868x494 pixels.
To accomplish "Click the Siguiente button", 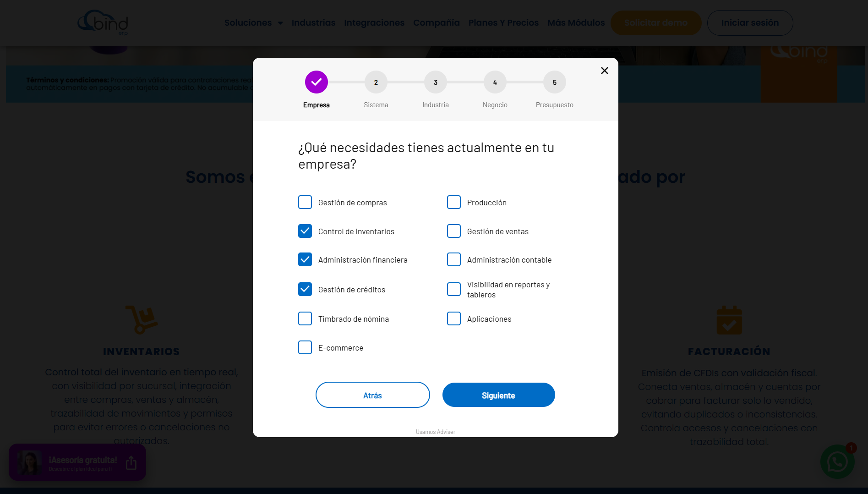I will (x=498, y=395).
